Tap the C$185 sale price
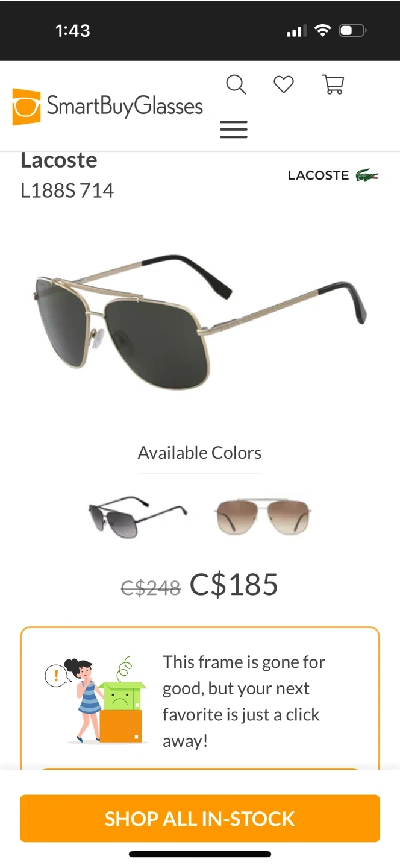 [234, 584]
